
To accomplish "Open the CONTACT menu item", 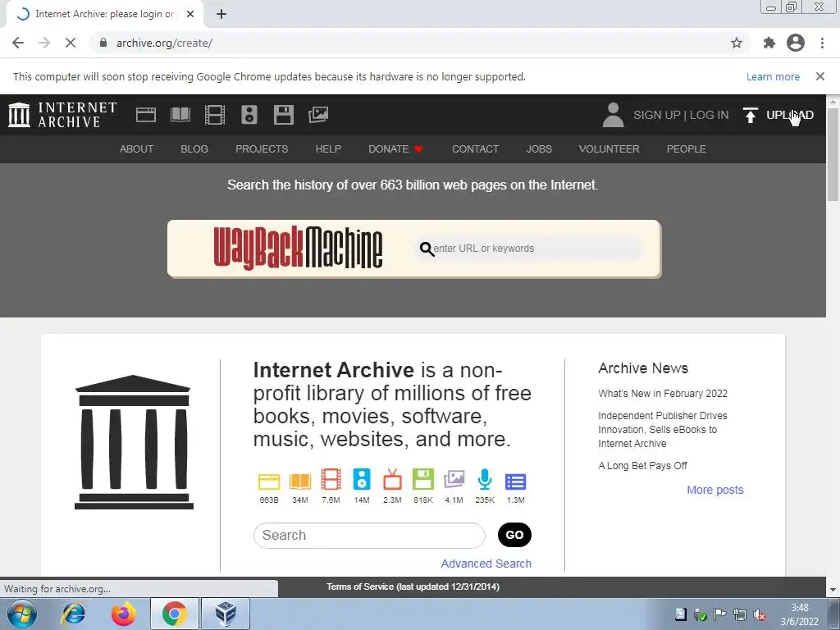I will tap(475, 149).
